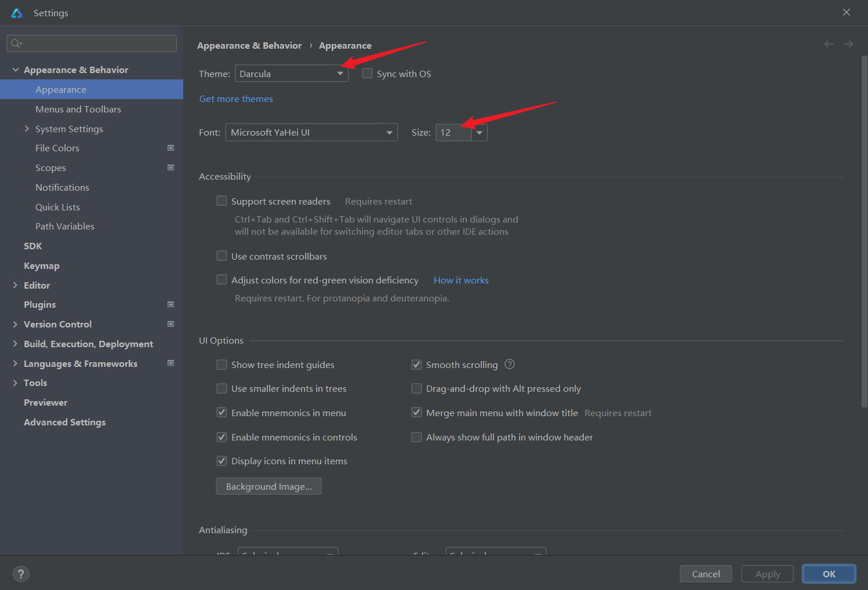This screenshot has height=590, width=868.
Task: Toggle Sync with OS checkbox
Action: click(x=367, y=74)
